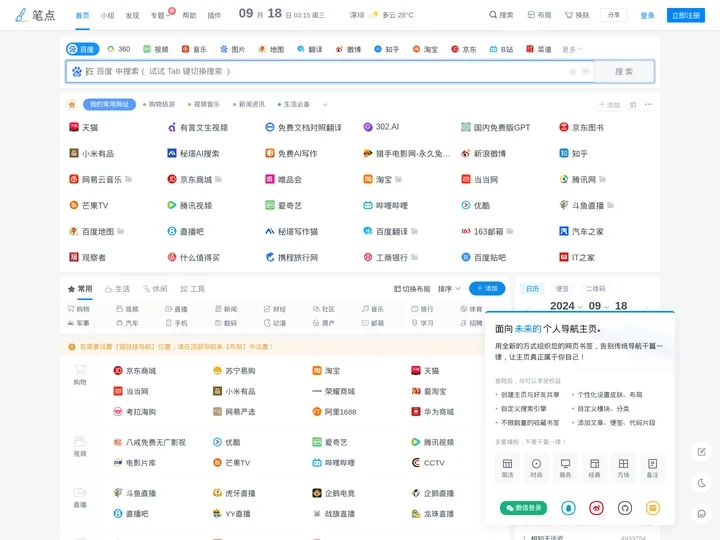The width and height of the screenshot is (720, 540).
Task: Switch search engine to 知乎
Action: 387,49
